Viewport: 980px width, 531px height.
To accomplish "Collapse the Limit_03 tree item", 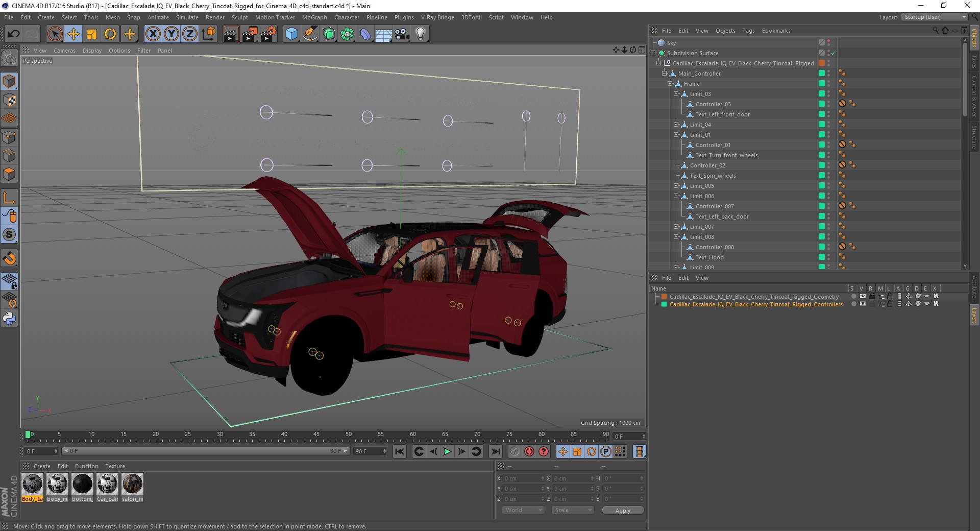I will [x=676, y=94].
